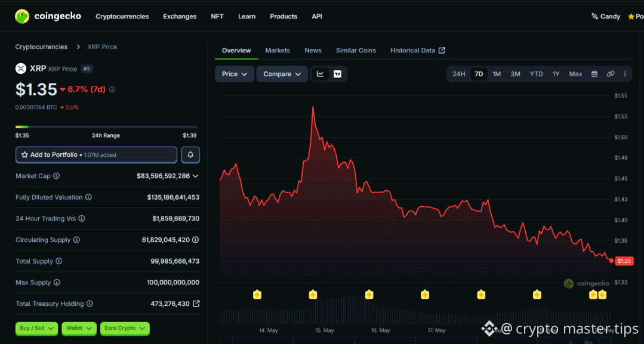This screenshot has width=644, height=344.
Task: Open the calendar date range icon
Action: 594,74
